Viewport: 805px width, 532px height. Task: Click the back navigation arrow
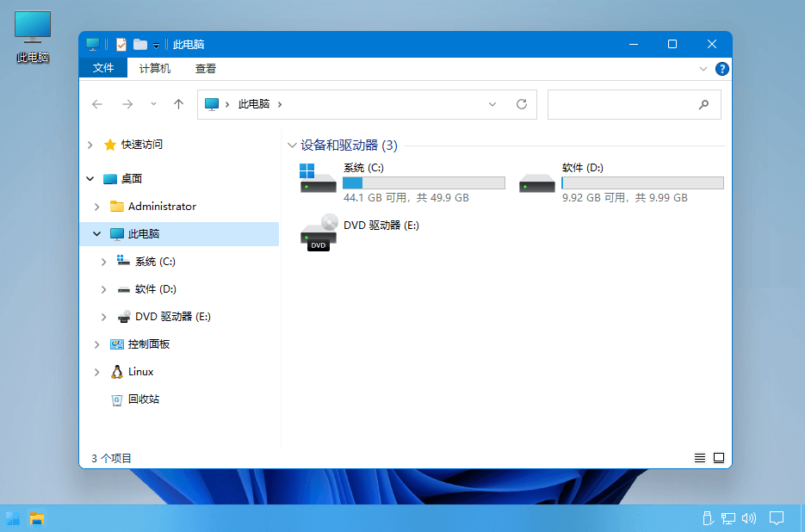point(97,103)
